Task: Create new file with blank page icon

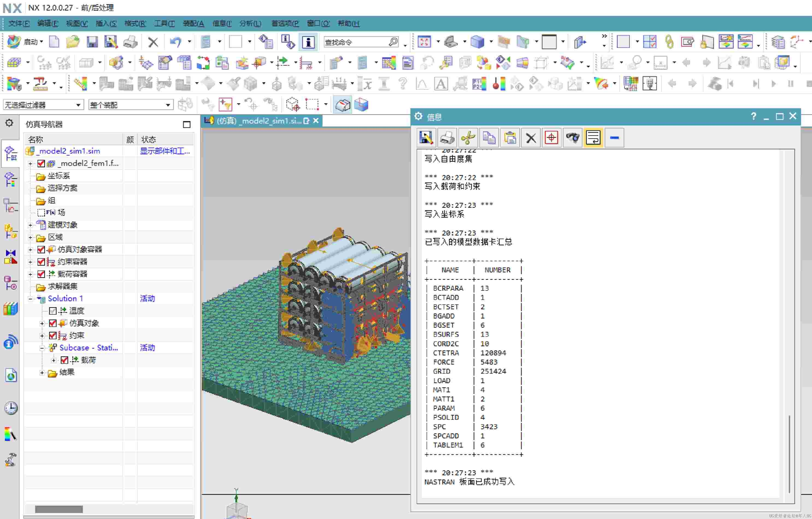Action: pyautogui.click(x=54, y=42)
